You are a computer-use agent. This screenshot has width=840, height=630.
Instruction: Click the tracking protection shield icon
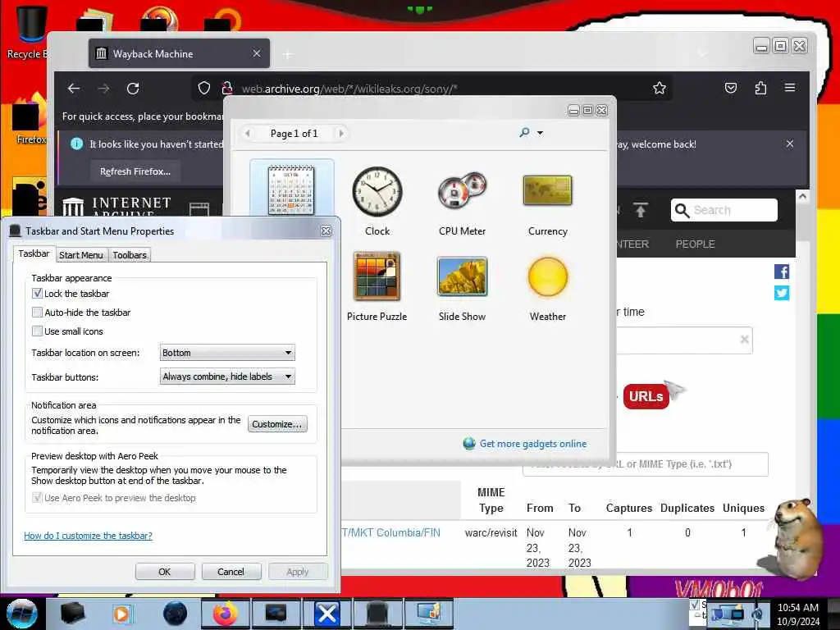tap(204, 88)
